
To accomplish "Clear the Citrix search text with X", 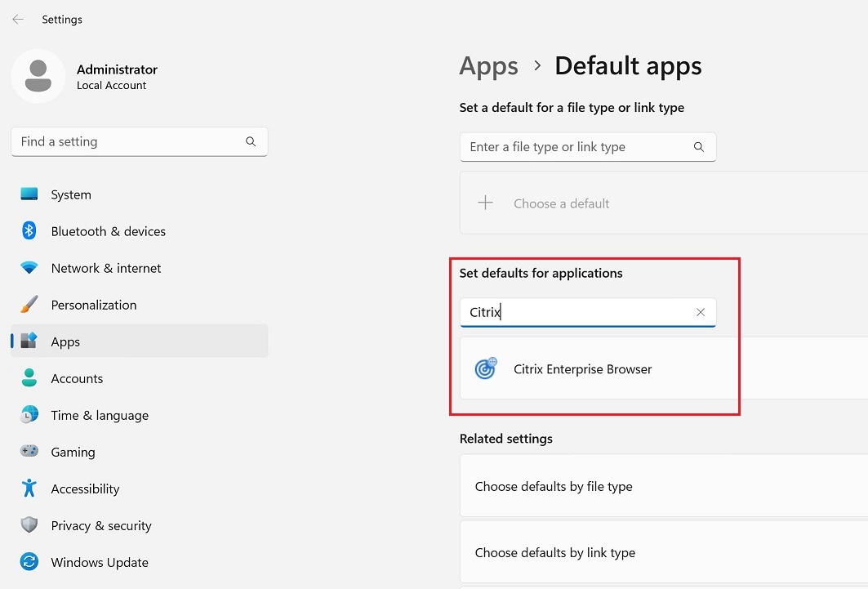I will [701, 312].
